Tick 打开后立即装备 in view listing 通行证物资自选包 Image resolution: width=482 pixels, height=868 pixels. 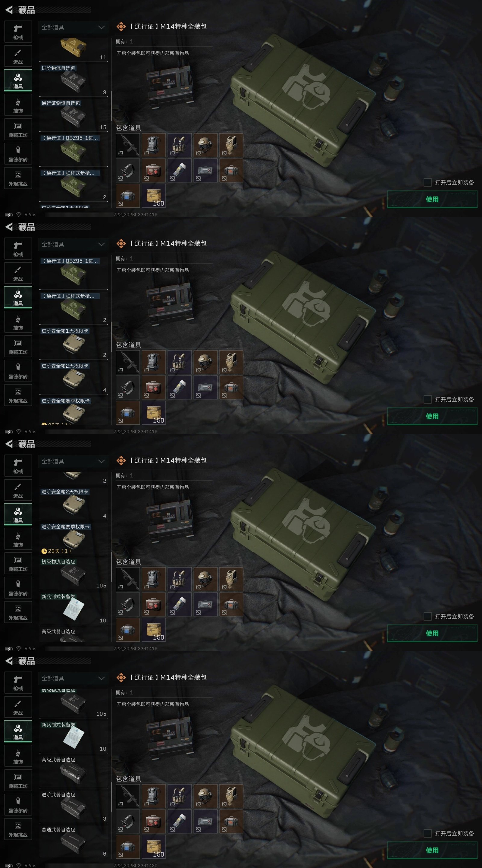(x=427, y=182)
